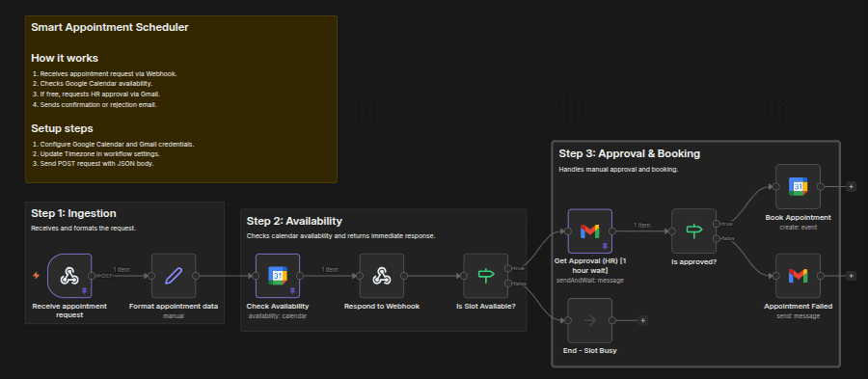The width and height of the screenshot is (868, 379).
Task: Click the true output of Is approved?
Action: pyautogui.click(x=717, y=224)
